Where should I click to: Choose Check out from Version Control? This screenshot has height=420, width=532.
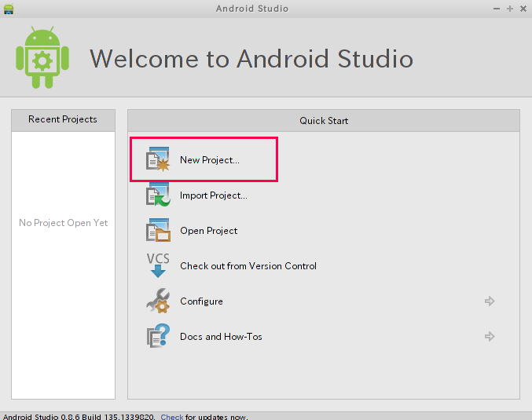tap(248, 266)
